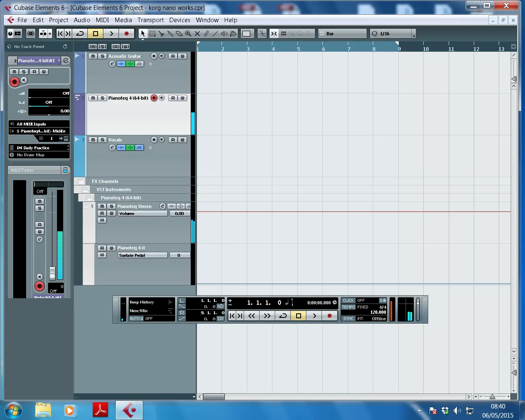Image resolution: width=525 pixels, height=420 pixels.
Task: Mute the Acoustic Guitar track
Action: [93, 56]
